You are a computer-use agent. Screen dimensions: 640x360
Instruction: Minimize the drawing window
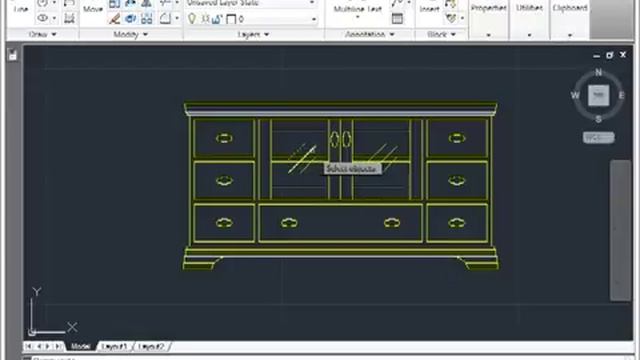click(x=596, y=56)
